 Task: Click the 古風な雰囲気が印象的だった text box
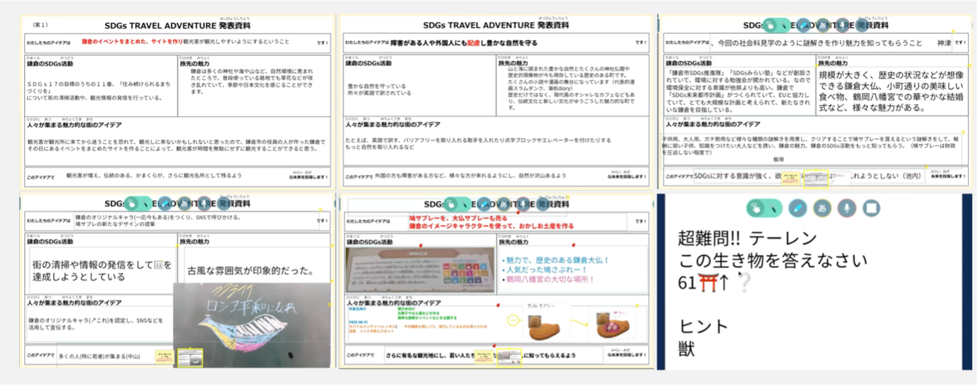(x=251, y=271)
